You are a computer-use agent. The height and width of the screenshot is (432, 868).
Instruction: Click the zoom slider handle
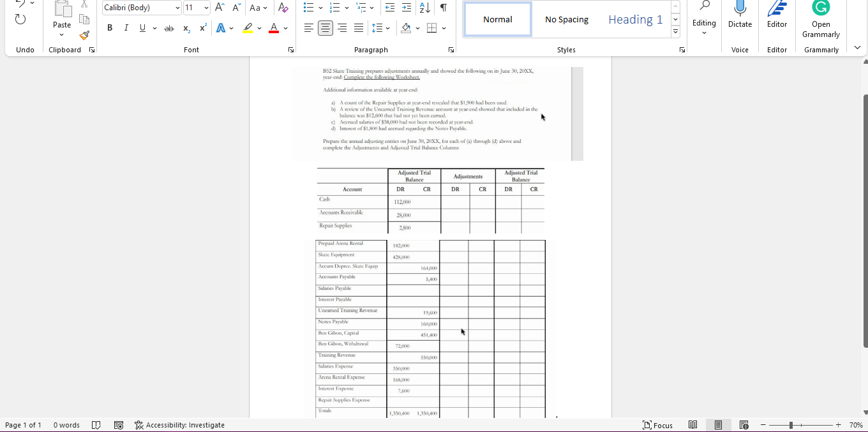coord(791,425)
